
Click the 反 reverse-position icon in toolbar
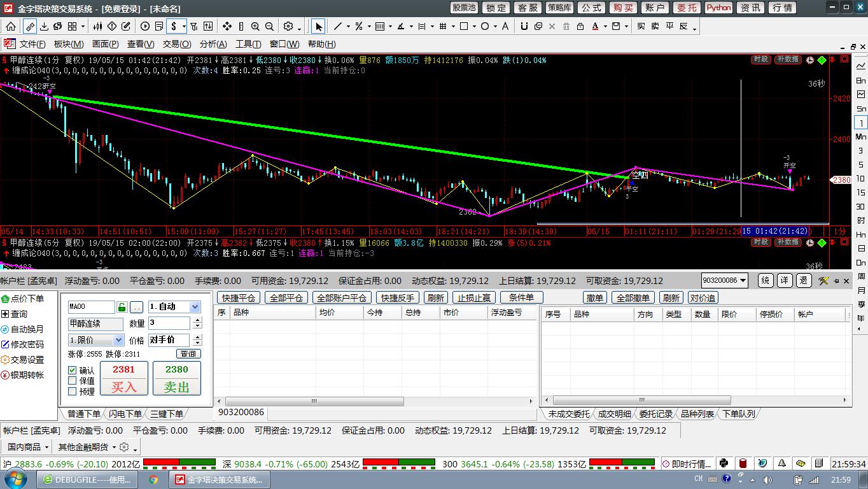click(684, 26)
